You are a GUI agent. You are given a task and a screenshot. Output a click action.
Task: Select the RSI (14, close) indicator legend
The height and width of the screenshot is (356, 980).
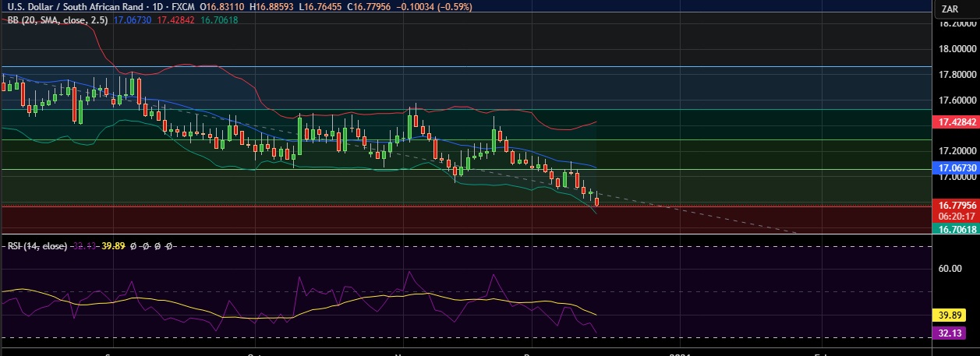pos(36,245)
